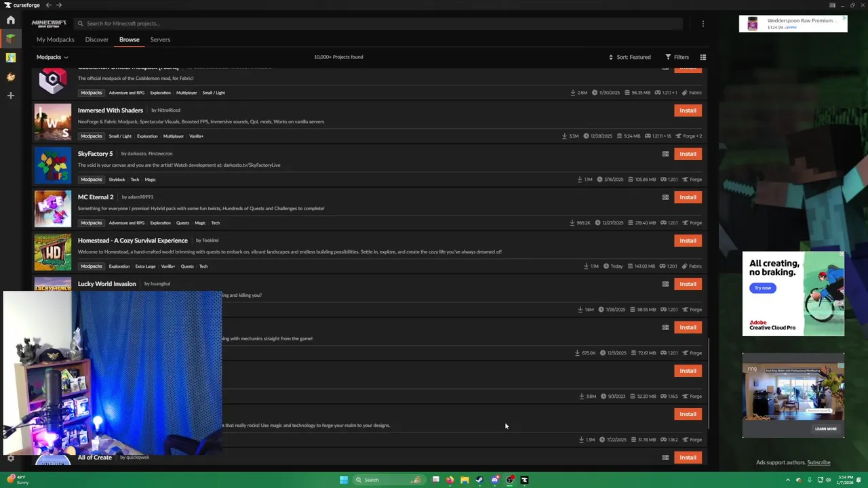
Task: Click the server icon on MC Eternal 2
Action: coord(665,197)
